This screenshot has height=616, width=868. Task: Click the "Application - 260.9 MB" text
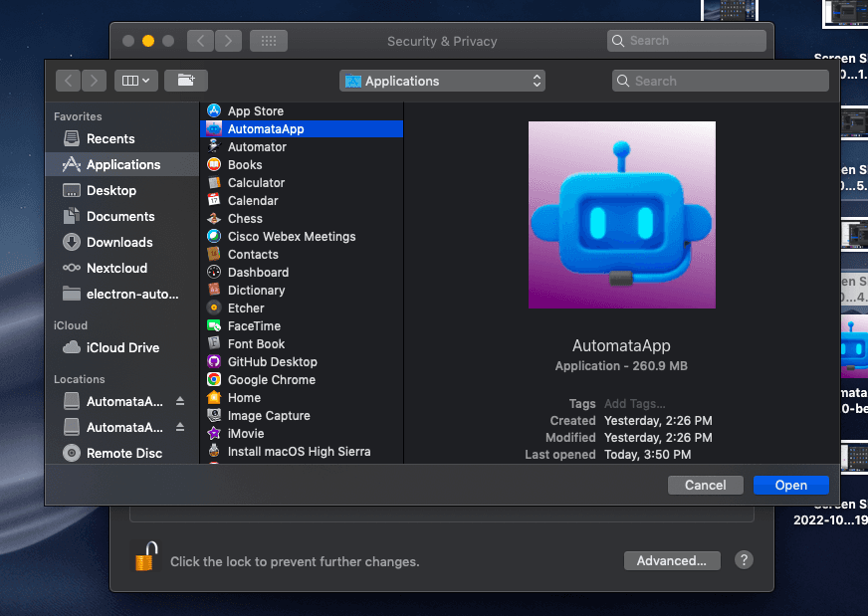(x=621, y=366)
